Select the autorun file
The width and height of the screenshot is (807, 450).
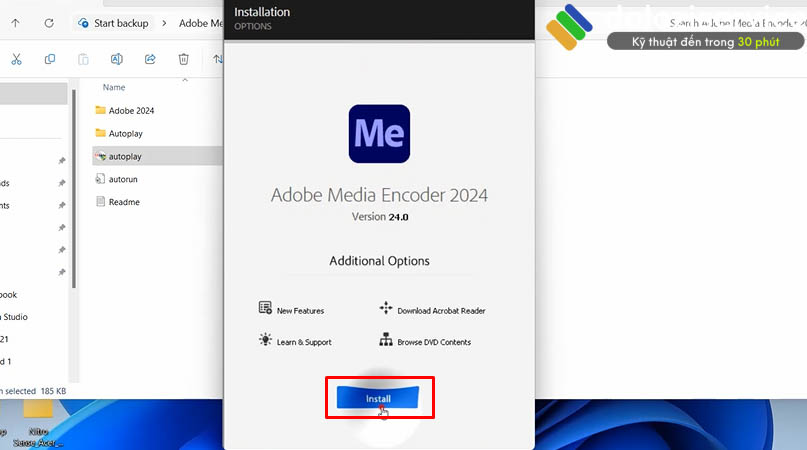[x=123, y=179]
